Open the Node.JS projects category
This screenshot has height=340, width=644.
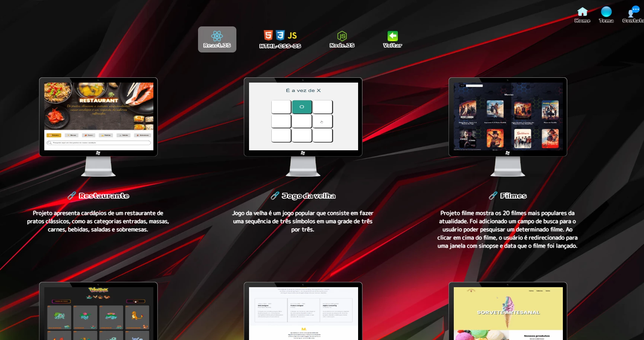(x=342, y=39)
